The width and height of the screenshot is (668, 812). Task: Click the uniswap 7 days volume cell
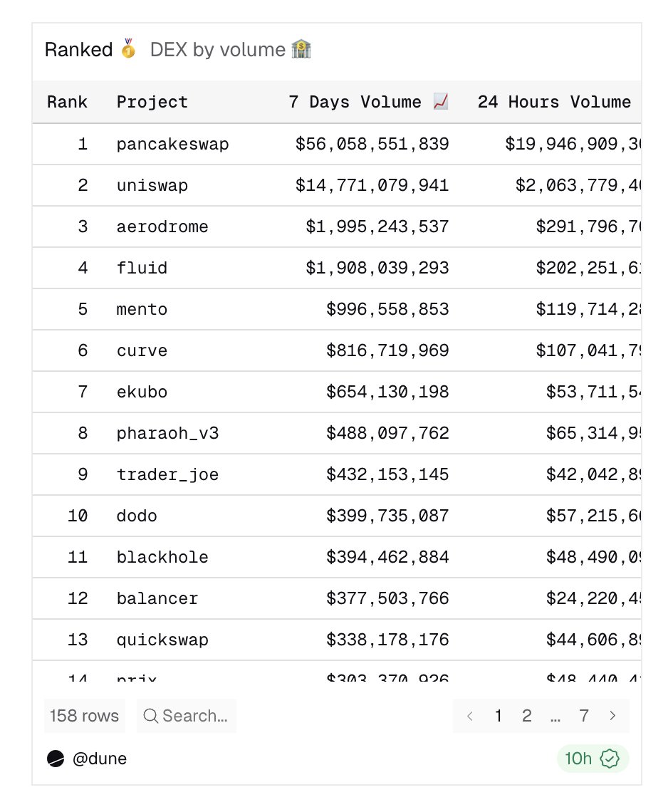tap(372, 186)
